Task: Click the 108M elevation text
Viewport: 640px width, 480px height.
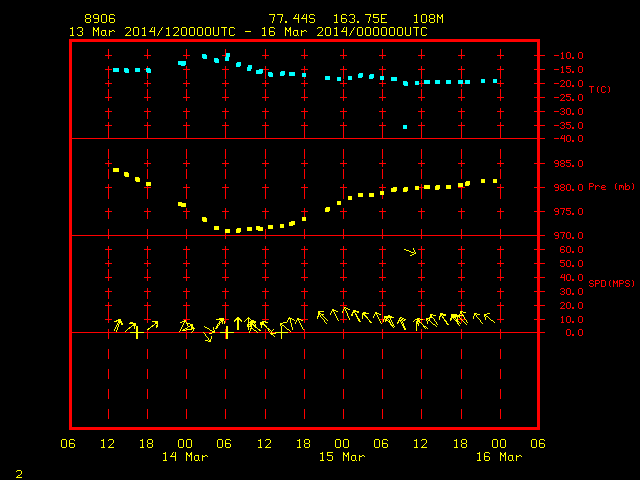Action: (x=428, y=19)
